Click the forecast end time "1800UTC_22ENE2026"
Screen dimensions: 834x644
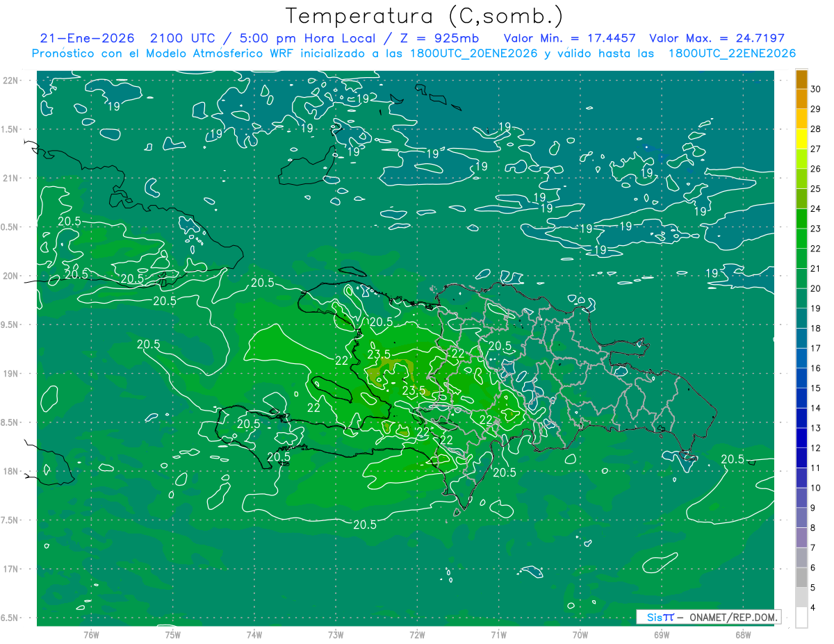(732, 53)
